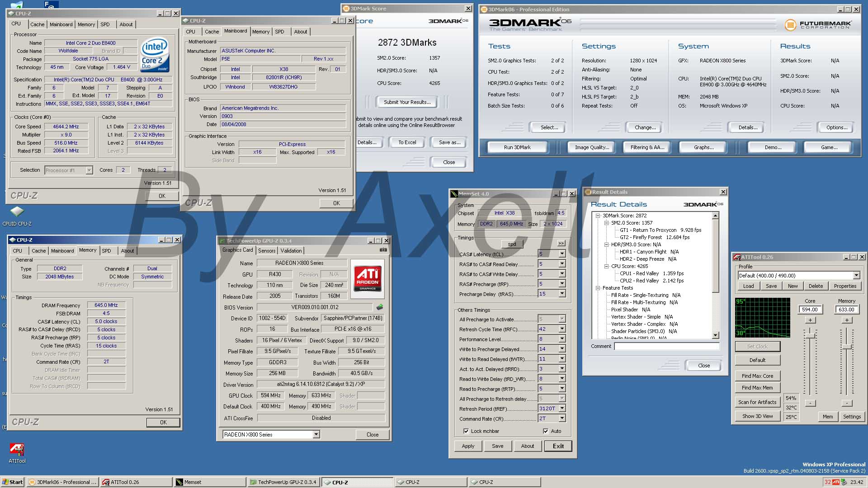Open Cache tab in CPU-Z Mainboard window

(212, 32)
